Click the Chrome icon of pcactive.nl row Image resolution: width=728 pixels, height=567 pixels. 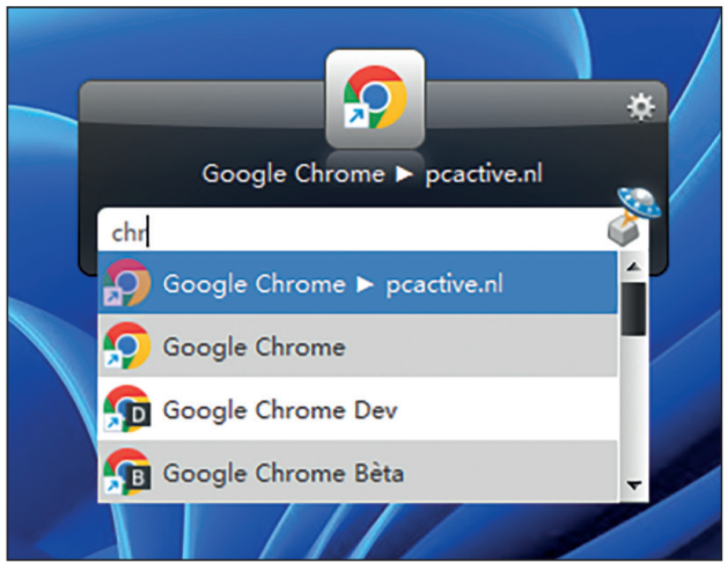127,283
